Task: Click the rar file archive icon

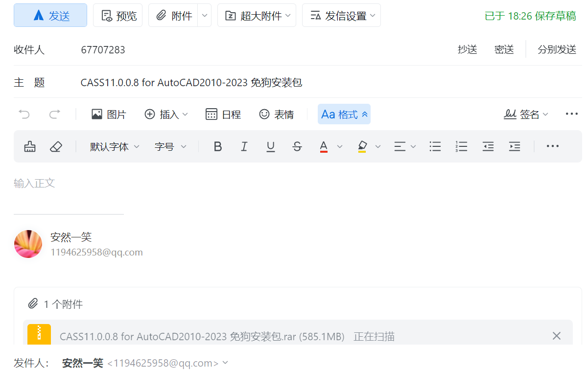Action: tap(40, 335)
